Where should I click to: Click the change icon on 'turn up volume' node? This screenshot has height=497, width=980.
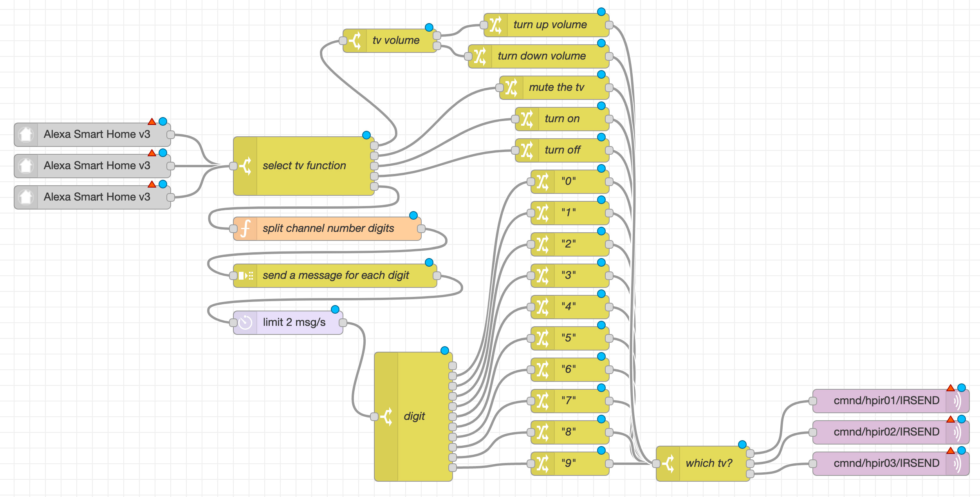(x=496, y=25)
